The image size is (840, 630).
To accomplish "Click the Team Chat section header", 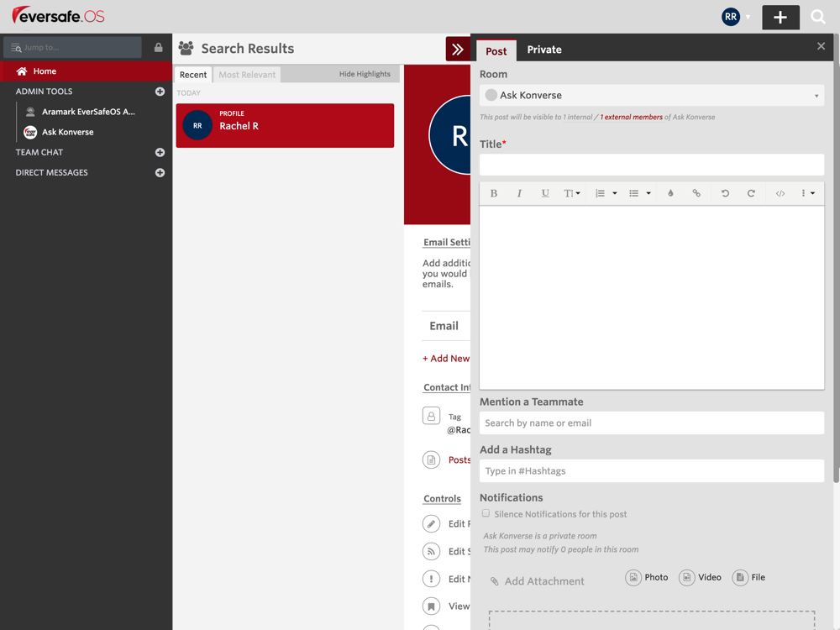I will 39,153.
